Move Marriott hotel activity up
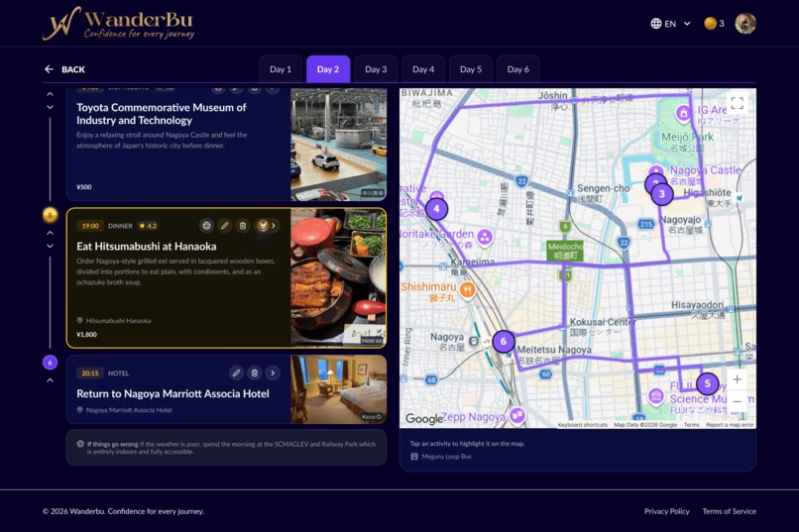799x532 pixels. [x=50, y=380]
